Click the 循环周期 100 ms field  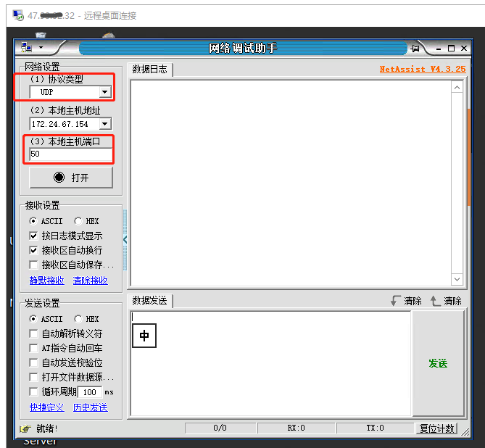[x=90, y=392]
